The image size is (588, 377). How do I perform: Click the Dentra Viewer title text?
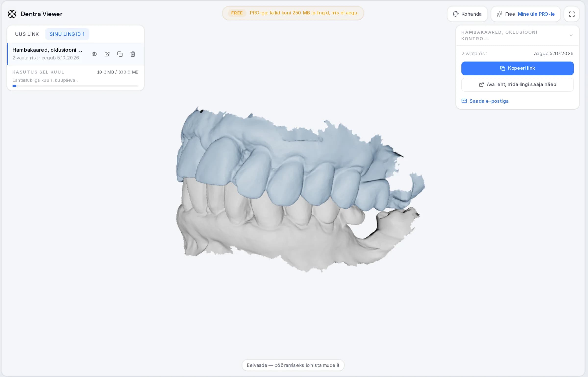(x=41, y=14)
